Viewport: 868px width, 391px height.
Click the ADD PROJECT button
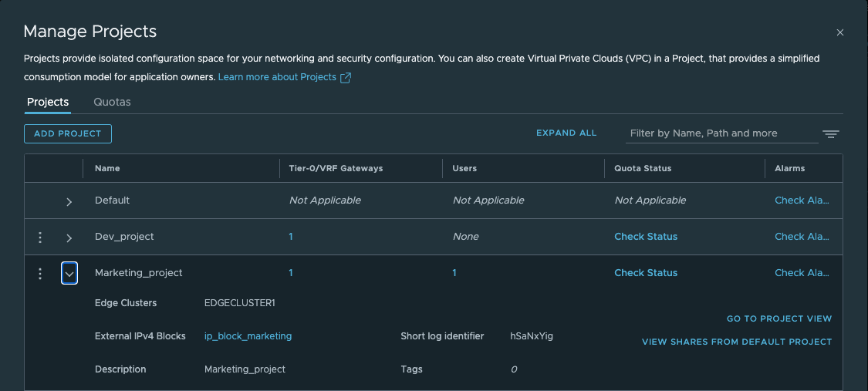click(x=68, y=133)
